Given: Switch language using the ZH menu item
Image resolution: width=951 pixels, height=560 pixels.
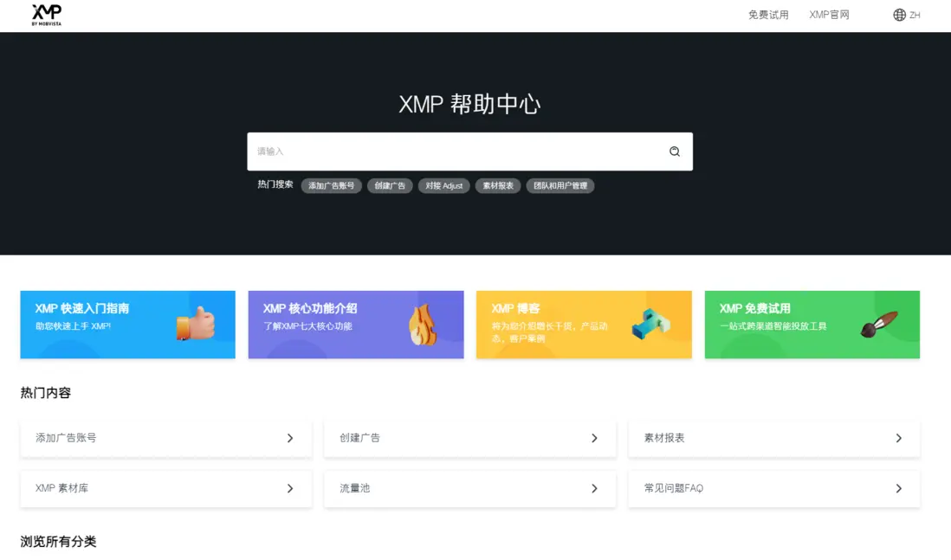Looking at the screenshot, I should coord(915,14).
